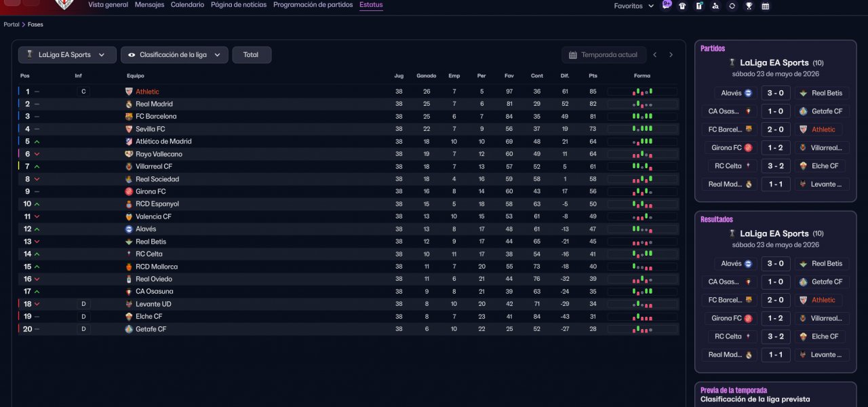Click Girona FC team in the Partidos panel
868x407 pixels.
(729, 148)
